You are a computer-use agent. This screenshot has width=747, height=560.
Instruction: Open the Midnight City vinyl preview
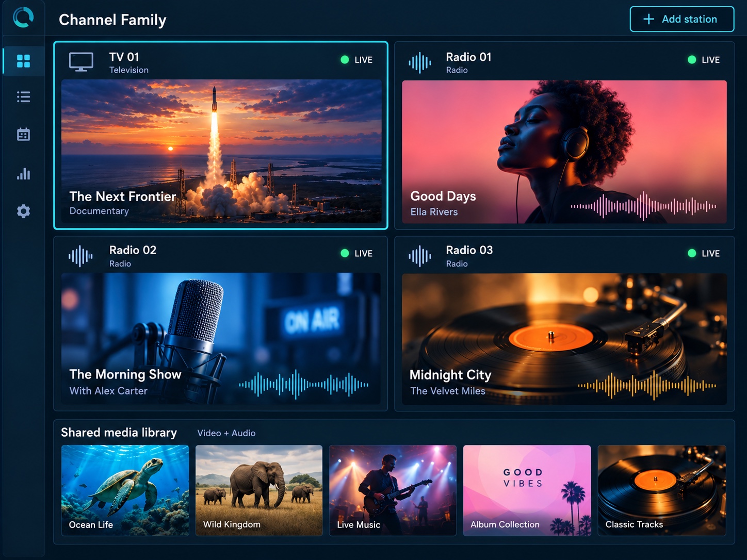(x=564, y=339)
